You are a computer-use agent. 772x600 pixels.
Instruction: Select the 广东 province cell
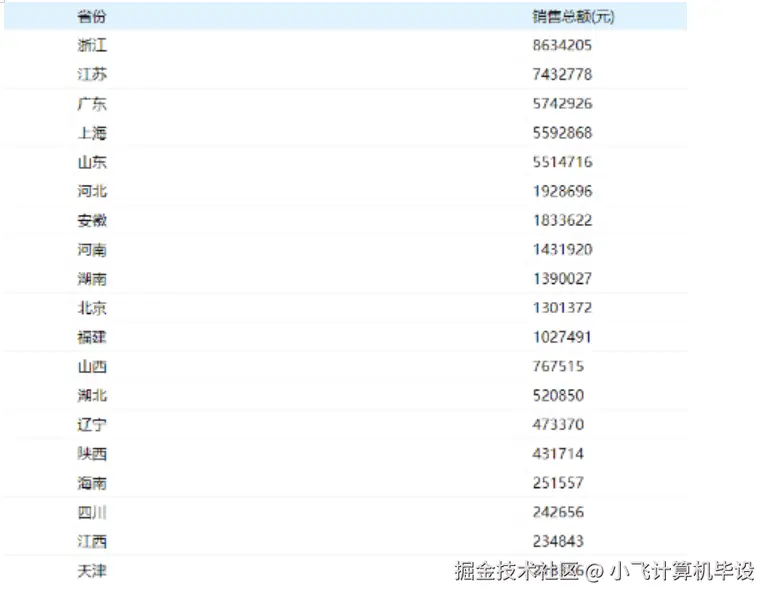coord(92,103)
